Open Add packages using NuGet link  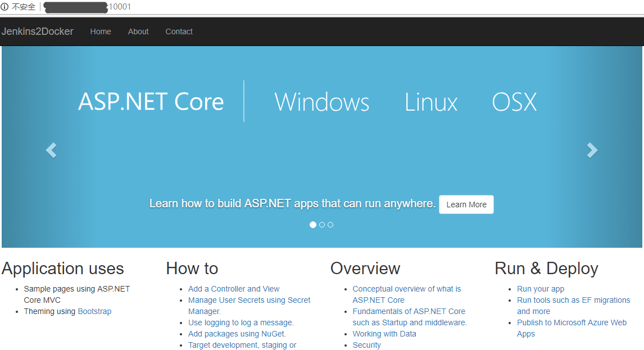[237, 334]
